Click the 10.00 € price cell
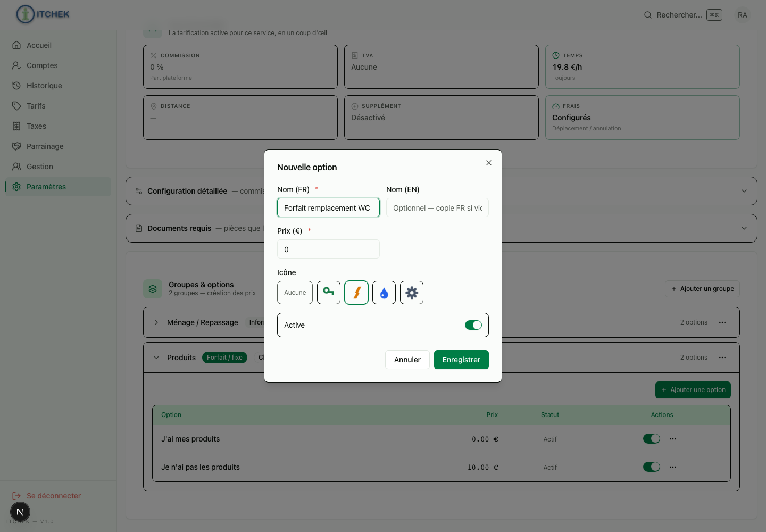 click(483, 467)
